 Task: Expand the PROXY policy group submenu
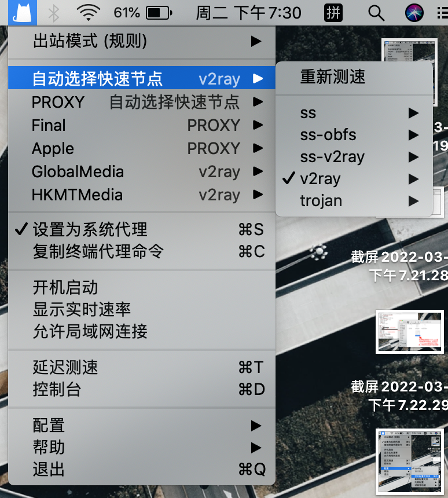pos(142,102)
